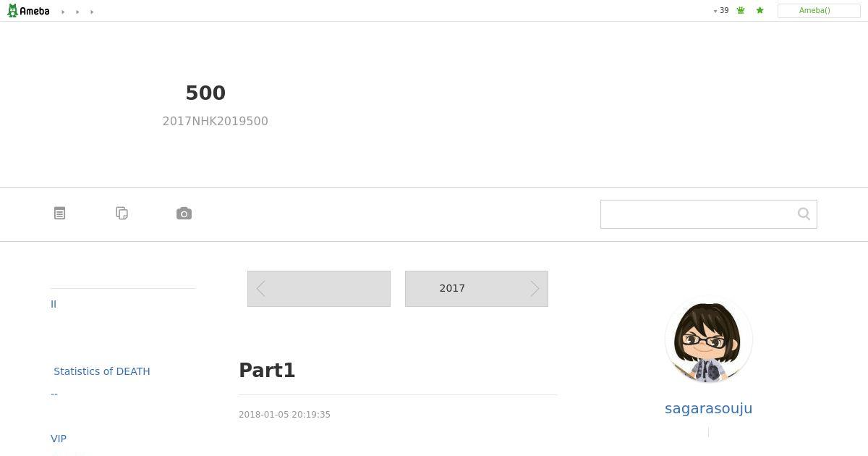868x456 pixels.
Task: Click the blog title 500
Action: [x=205, y=93]
